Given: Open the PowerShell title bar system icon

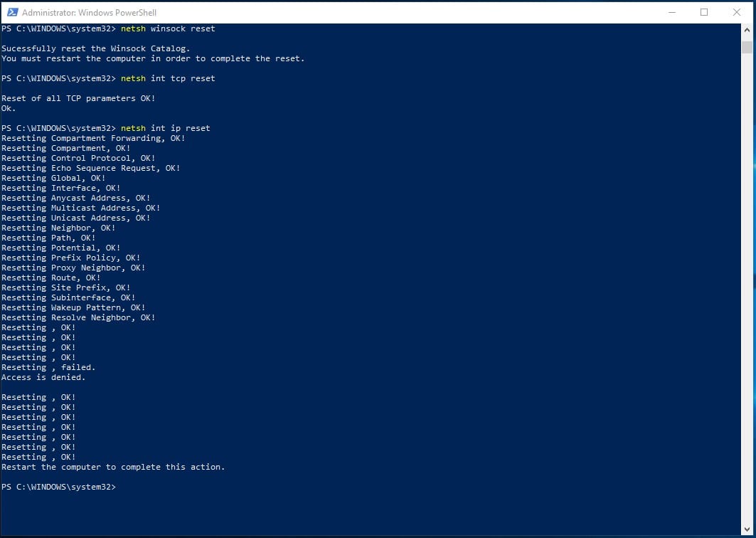Looking at the screenshot, I should [12, 12].
